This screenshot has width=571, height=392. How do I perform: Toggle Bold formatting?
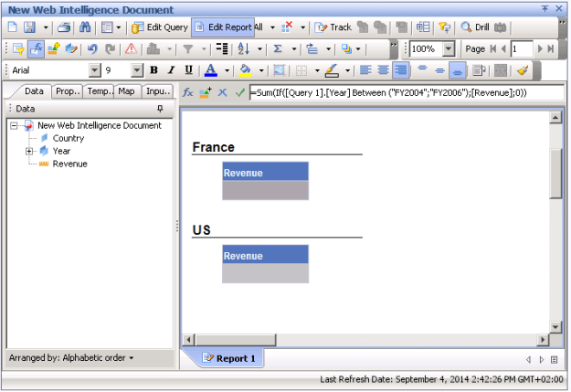(x=153, y=70)
